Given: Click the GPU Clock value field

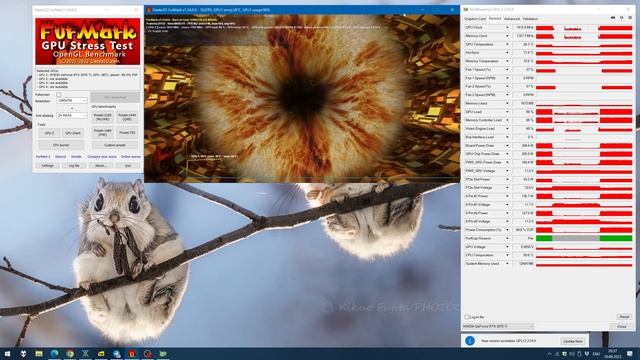Looking at the screenshot, I should (x=523, y=27).
